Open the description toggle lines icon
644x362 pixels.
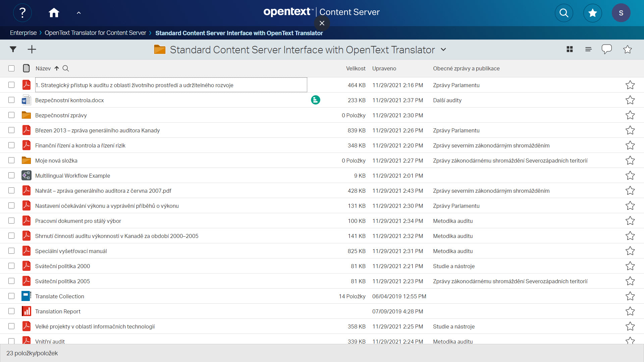(588, 50)
